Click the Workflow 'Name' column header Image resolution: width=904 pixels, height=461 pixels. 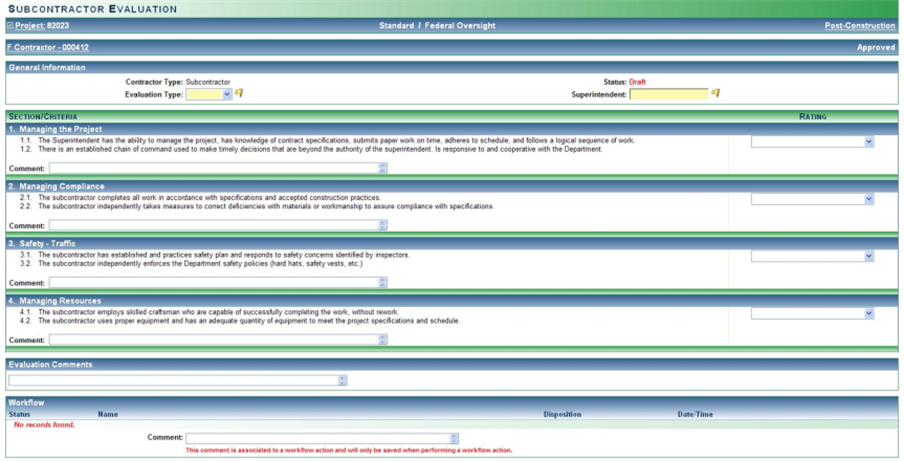click(x=108, y=414)
